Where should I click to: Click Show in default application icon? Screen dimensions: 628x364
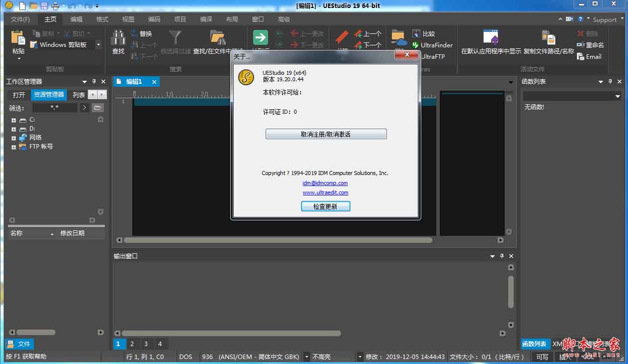pyautogui.click(x=491, y=37)
